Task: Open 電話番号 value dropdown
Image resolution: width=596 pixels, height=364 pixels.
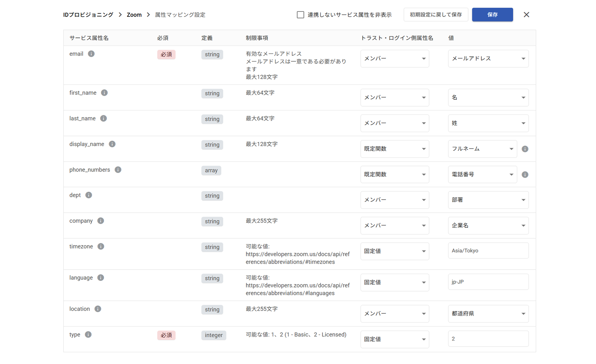Action: [x=482, y=174]
